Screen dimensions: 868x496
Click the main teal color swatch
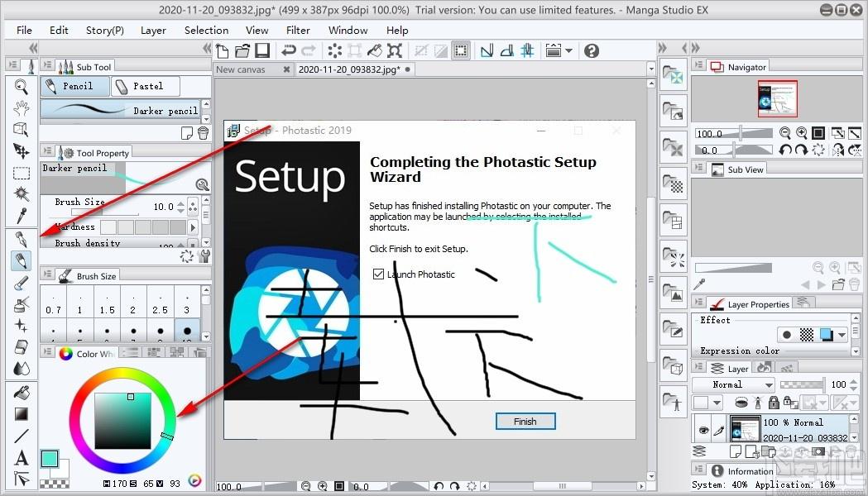coord(49,459)
